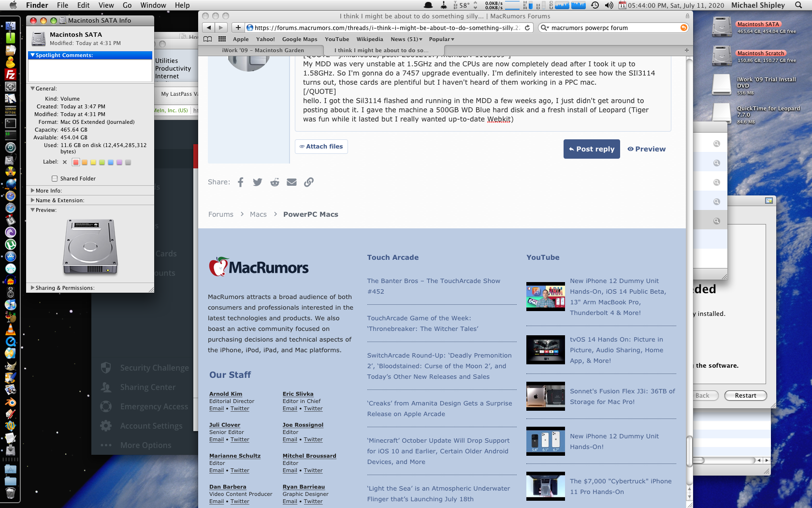Open Sonnet's Fusion Flex J3i video thumbnail
This screenshot has height=508, width=812.
coord(546,396)
